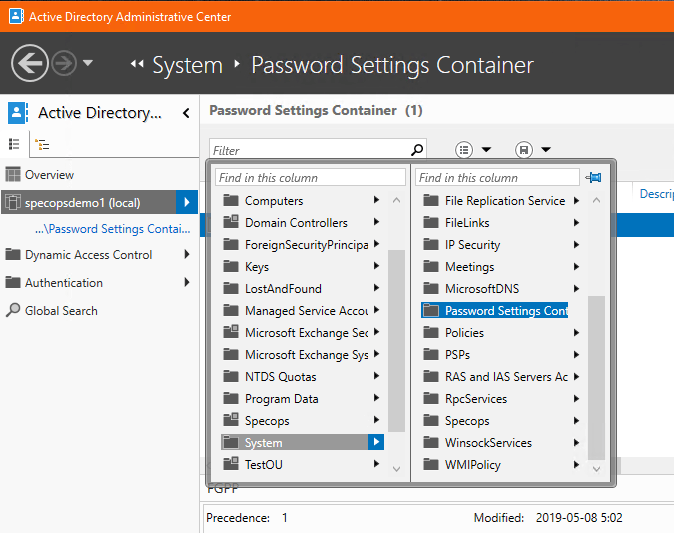Select RAS and IAS Servers Access container
Image resolution: width=674 pixels, height=533 pixels.
click(506, 377)
